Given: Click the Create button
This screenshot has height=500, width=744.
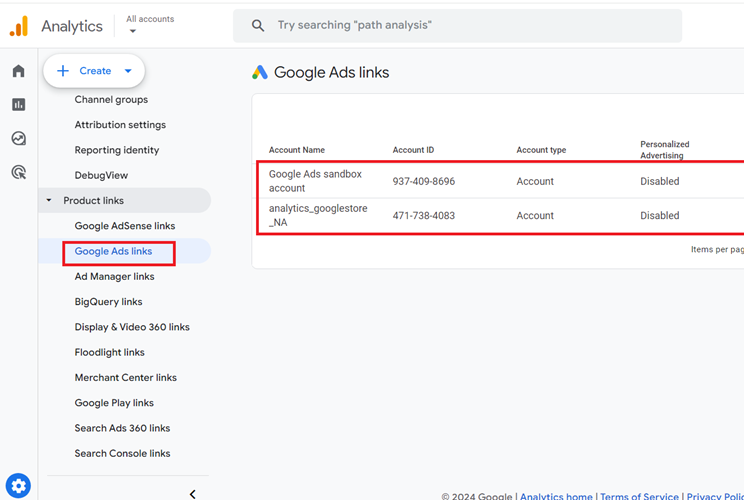Looking at the screenshot, I should click(x=94, y=71).
